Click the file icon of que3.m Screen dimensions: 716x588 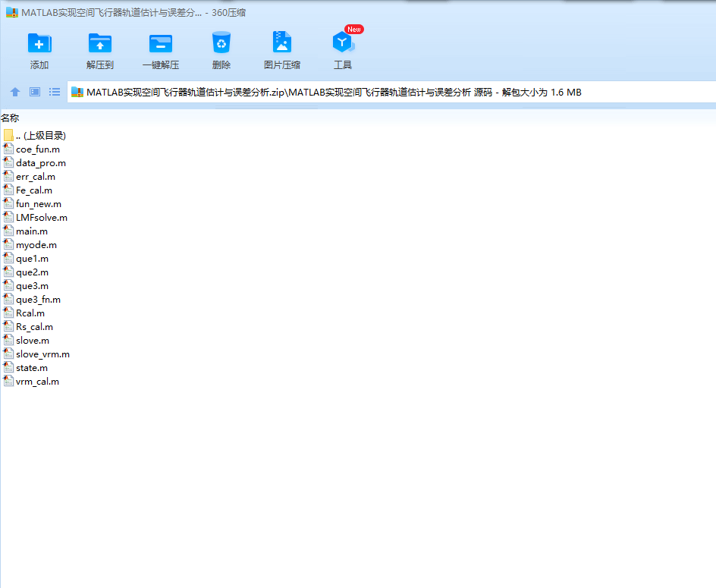click(8, 286)
